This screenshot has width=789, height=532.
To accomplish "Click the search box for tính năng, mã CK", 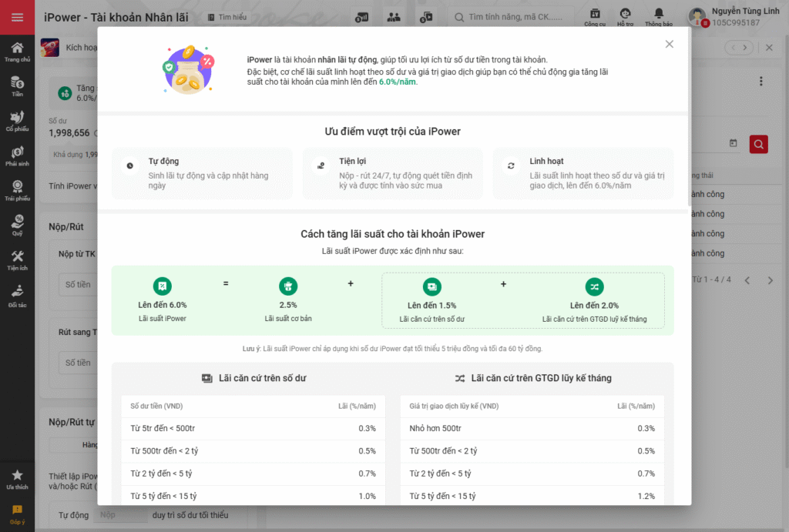I will point(512,17).
